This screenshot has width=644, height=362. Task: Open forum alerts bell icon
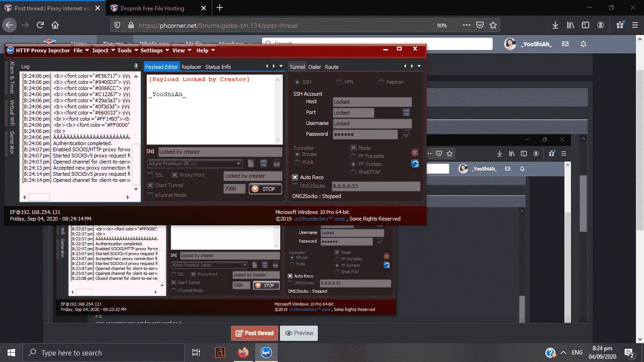pos(583,44)
